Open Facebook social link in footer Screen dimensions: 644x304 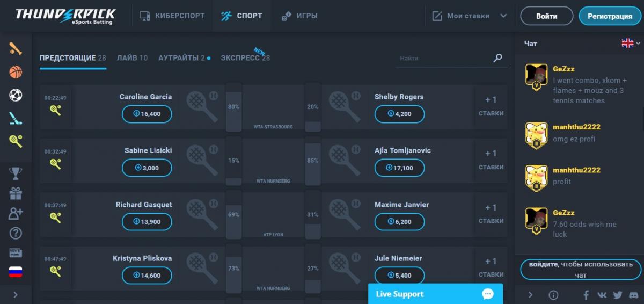[586, 295]
